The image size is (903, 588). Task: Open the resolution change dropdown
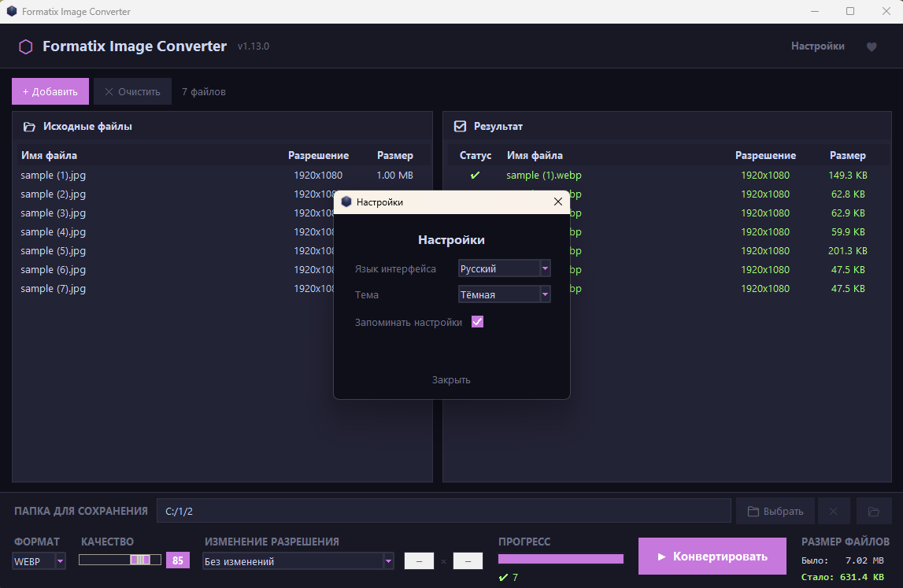pos(298,561)
